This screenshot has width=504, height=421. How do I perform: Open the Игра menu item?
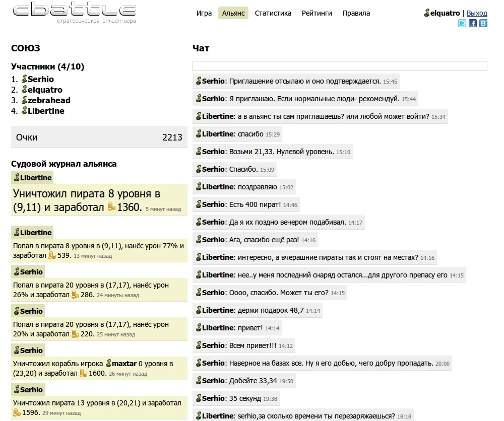204,13
